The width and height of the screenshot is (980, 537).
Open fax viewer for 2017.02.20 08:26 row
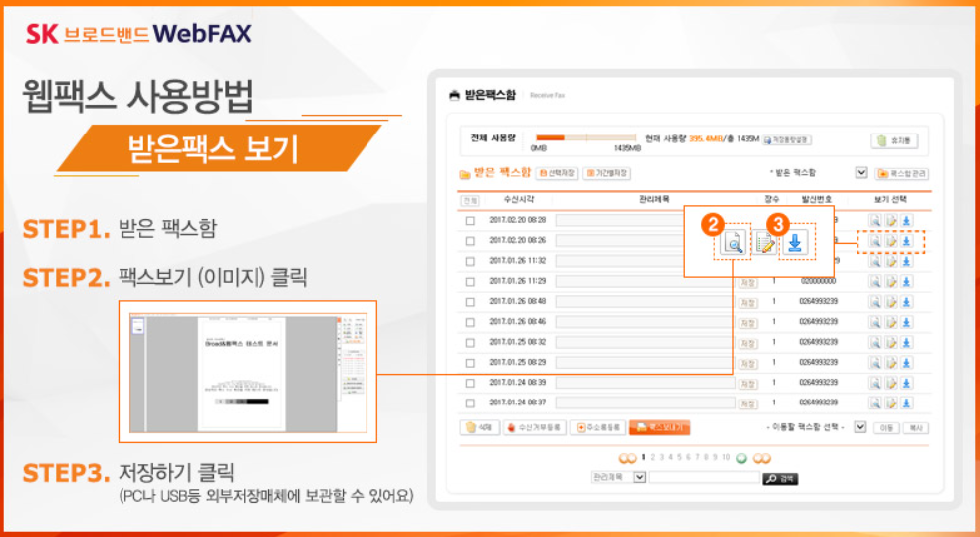(x=875, y=241)
